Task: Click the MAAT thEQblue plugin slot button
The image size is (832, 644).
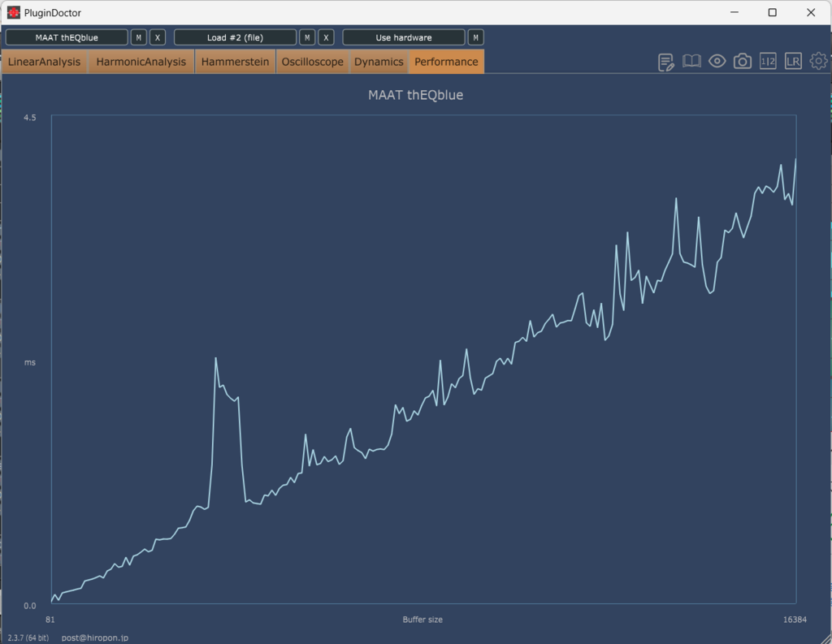Action: (67, 37)
